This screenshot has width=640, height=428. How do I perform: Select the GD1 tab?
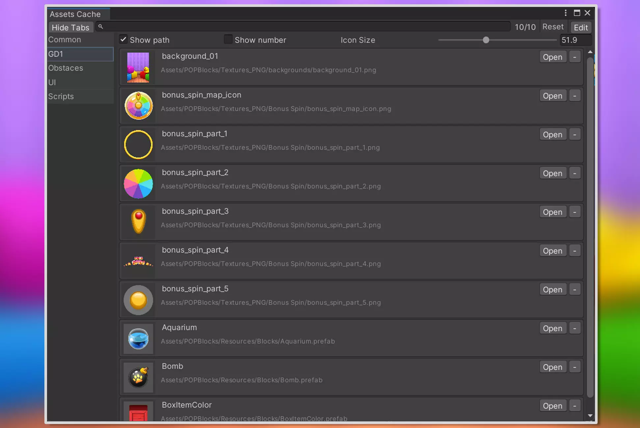[x=80, y=54]
